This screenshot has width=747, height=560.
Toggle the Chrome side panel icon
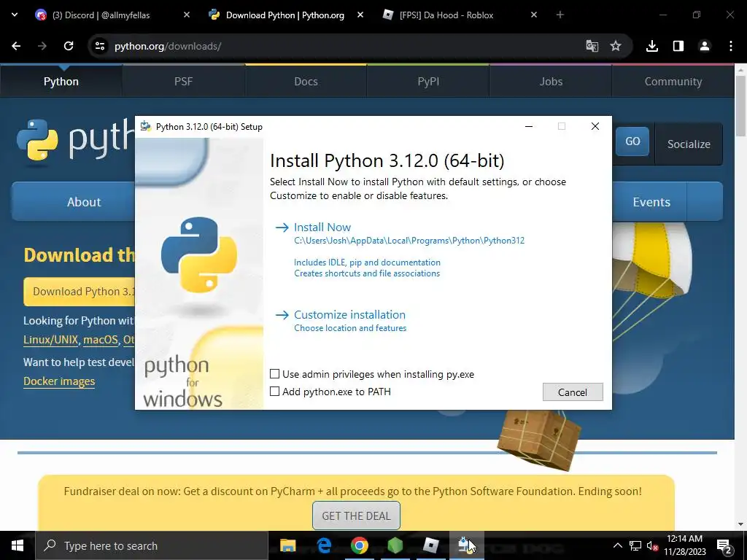tap(678, 46)
